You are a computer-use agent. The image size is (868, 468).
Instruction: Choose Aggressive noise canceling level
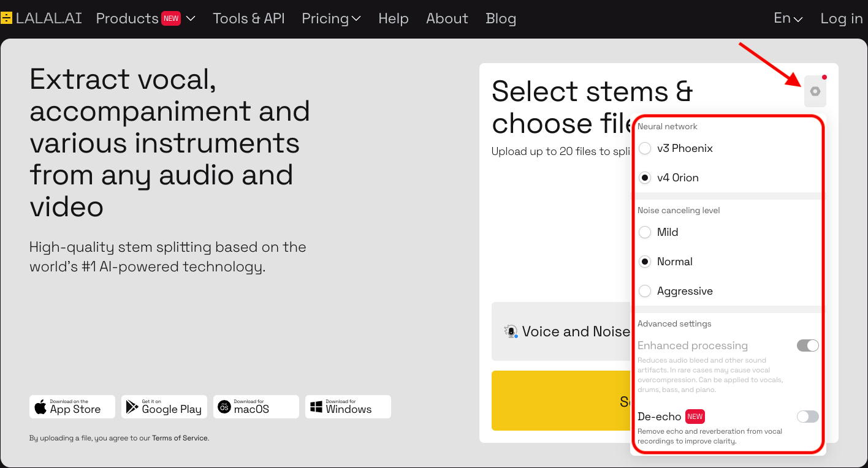645,291
